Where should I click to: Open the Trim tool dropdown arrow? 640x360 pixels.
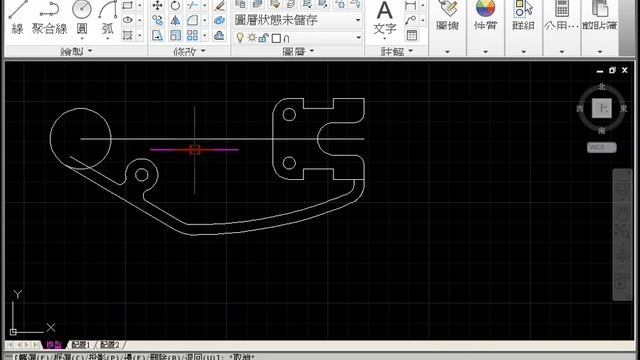(x=204, y=5)
